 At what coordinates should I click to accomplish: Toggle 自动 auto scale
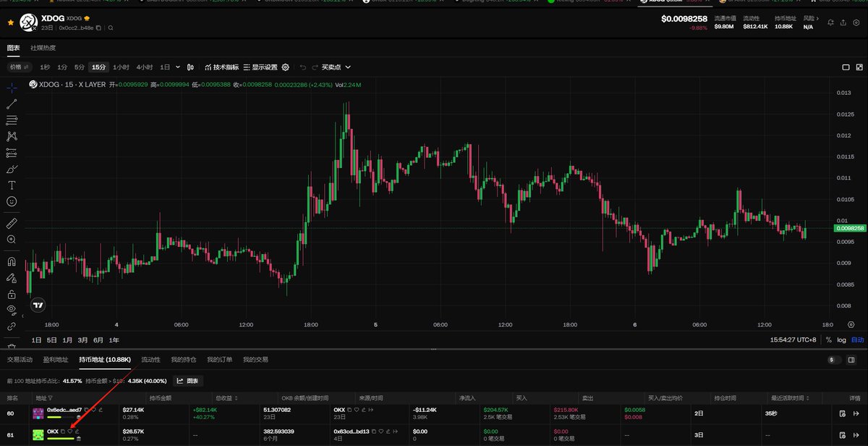click(857, 340)
